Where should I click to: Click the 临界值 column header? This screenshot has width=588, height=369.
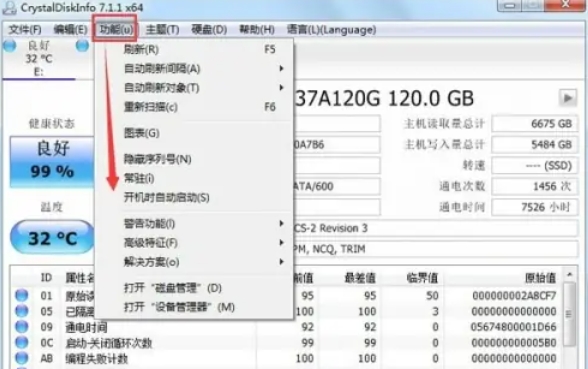[422, 278]
